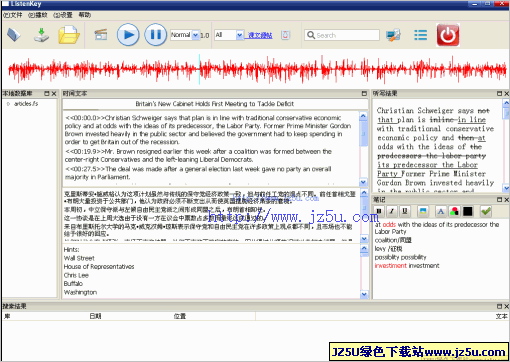Click the article title Britain's New Cabinet
This screenshot has height=362, width=510.
point(215,104)
